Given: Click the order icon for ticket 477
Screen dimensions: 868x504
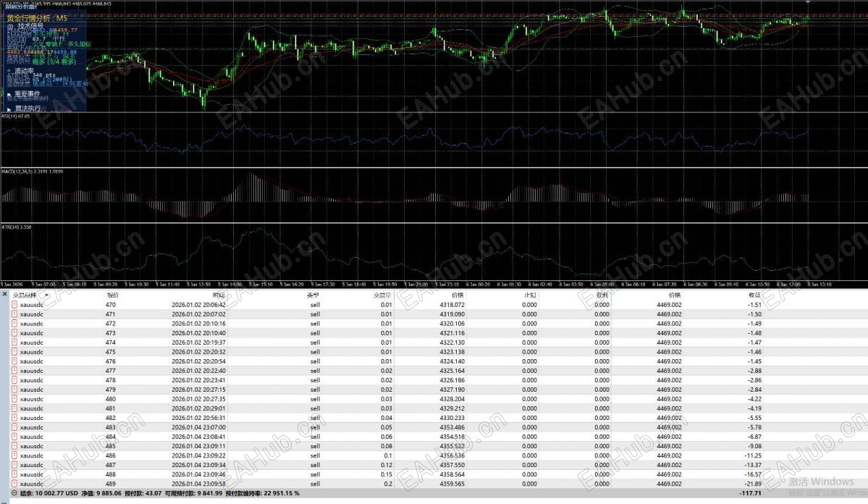Looking at the screenshot, I should click(14, 371).
